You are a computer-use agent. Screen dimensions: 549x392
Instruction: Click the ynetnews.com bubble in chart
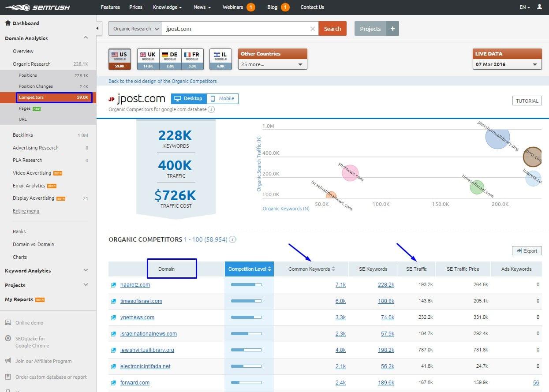point(350,173)
